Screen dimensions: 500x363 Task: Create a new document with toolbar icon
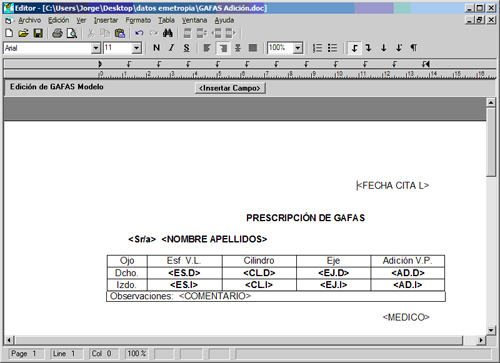click(x=10, y=33)
